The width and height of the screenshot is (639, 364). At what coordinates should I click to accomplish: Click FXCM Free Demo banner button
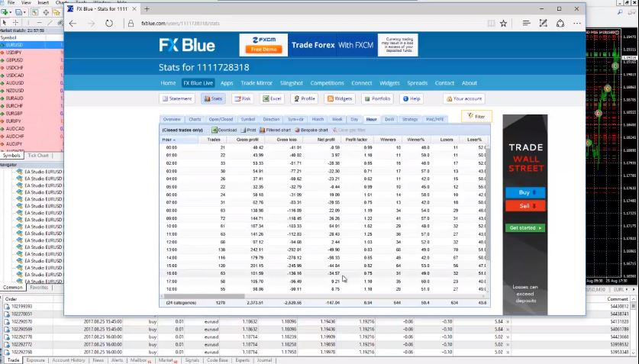[x=263, y=50]
